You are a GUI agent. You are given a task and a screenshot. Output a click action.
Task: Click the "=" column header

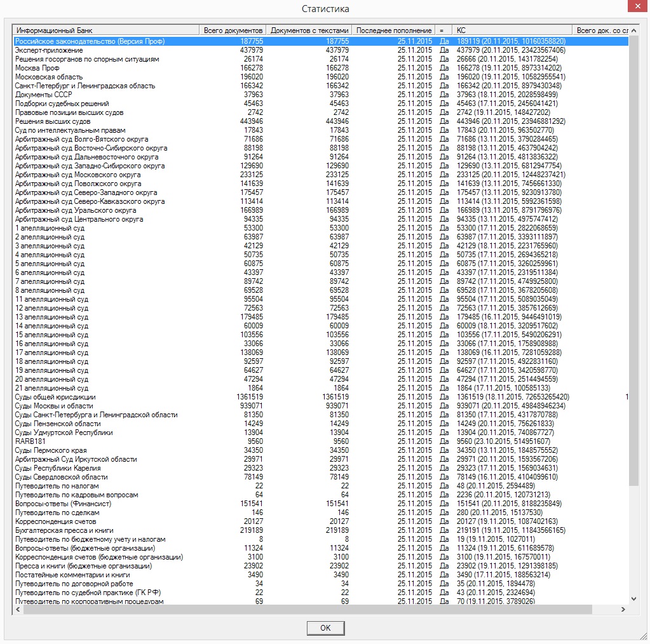(443, 30)
